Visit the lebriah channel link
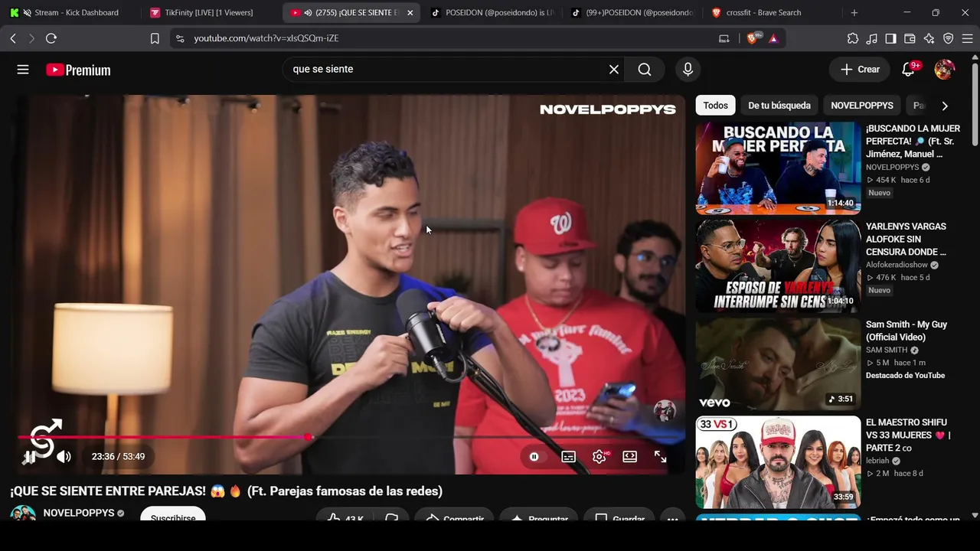Screen dimensions: 980x551 tap(877, 461)
